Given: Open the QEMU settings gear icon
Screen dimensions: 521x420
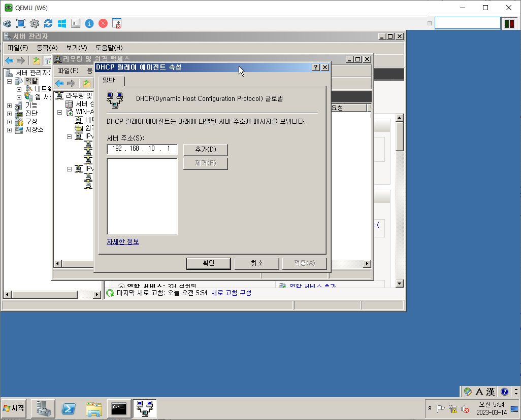Looking at the screenshot, I should pyautogui.click(x=34, y=23).
